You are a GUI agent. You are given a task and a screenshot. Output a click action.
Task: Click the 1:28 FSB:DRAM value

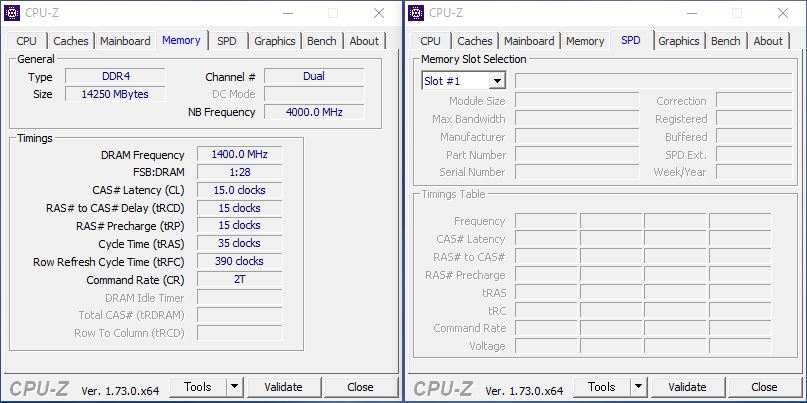[x=239, y=172]
